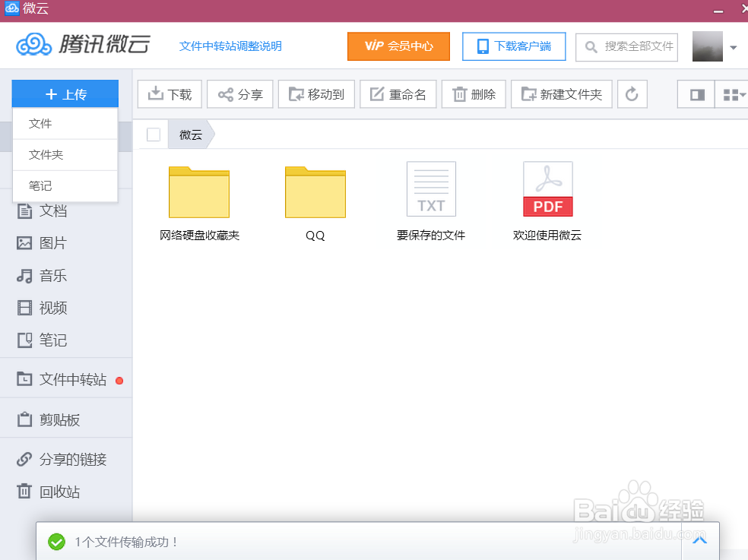Image resolution: width=748 pixels, height=560 pixels.
Task: Click the 网络硬盘收藏夹 folder name
Action: (x=199, y=235)
